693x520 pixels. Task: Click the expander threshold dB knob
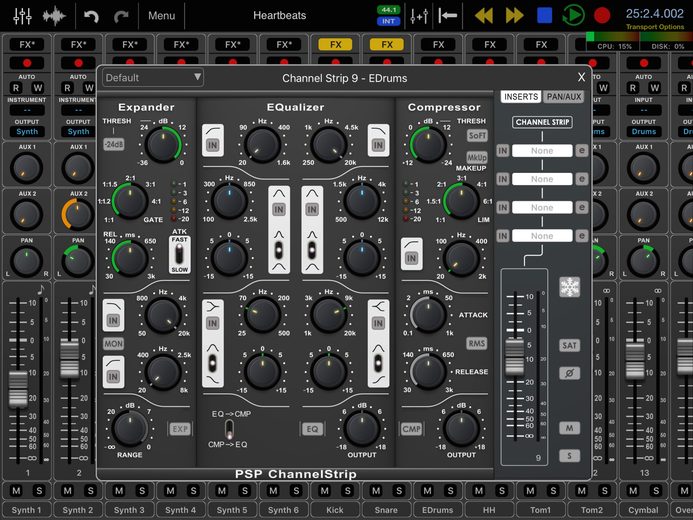click(163, 145)
